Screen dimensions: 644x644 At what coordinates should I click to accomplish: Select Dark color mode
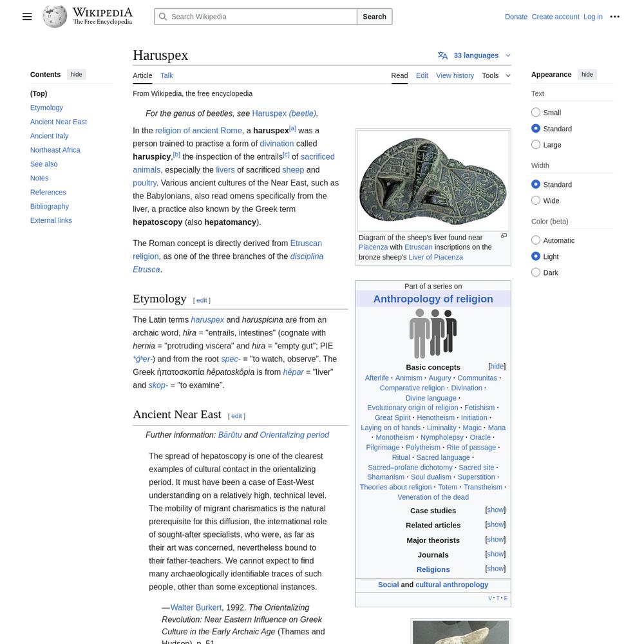coord(536,272)
